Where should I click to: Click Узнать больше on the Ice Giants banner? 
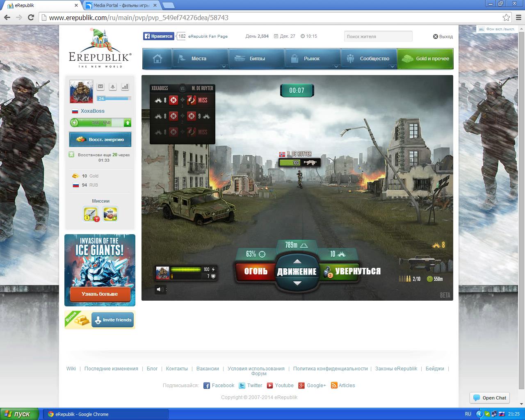click(x=100, y=294)
